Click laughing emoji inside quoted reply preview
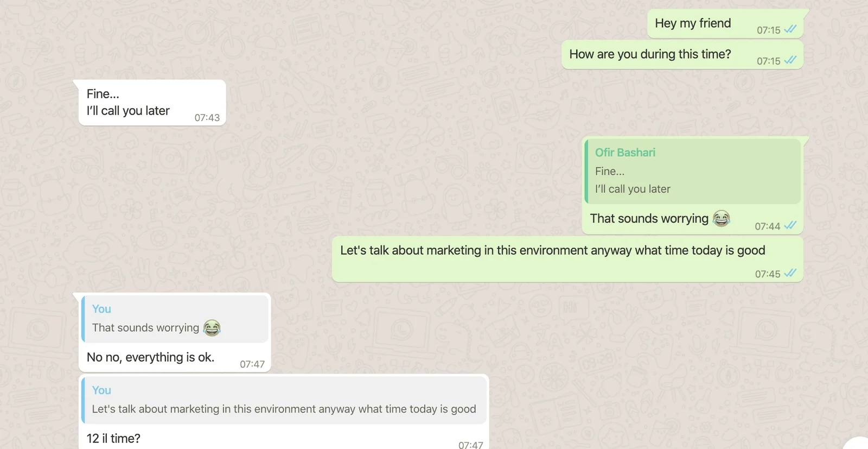This screenshot has height=449, width=868. tap(212, 328)
